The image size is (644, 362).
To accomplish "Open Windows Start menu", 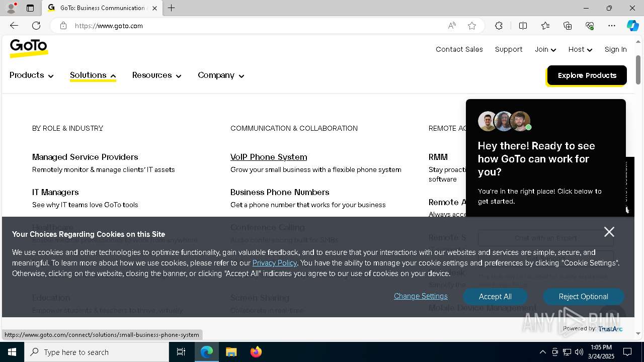I will [12, 352].
